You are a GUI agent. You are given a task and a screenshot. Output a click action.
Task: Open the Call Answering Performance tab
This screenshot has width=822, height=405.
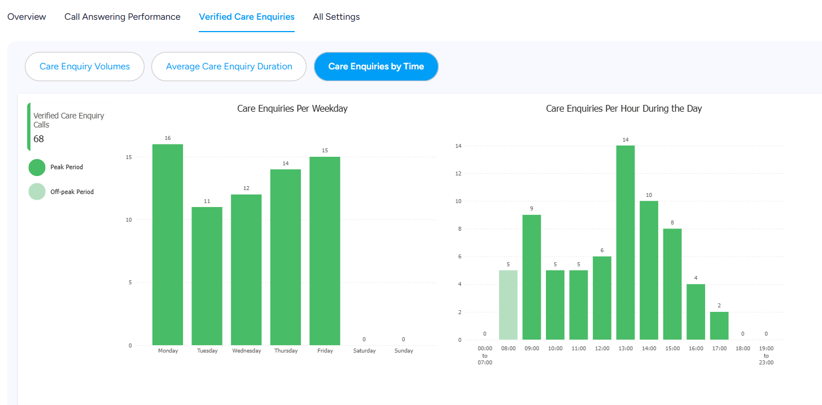(122, 17)
